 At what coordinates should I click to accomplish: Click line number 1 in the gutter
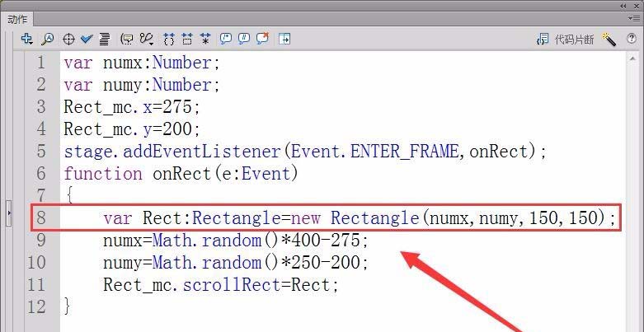coord(41,63)
